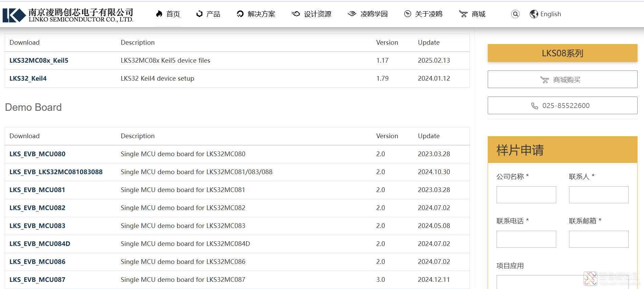Click the flame icon beside 首页
The height and width of the screenshot is (289, 644).
point(159,14)
